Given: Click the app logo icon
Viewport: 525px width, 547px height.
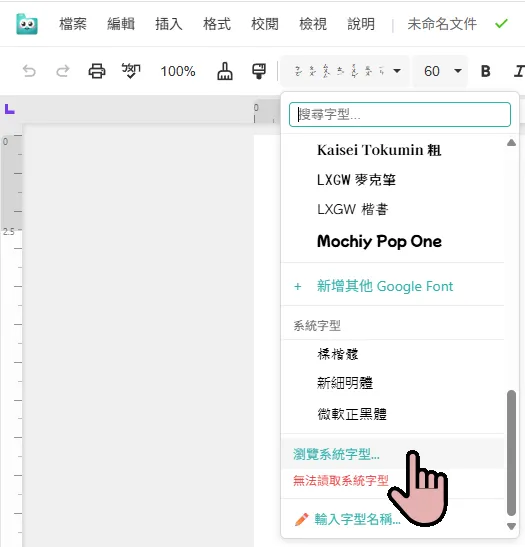Looking at the screenshot, I should click(27, 24).
